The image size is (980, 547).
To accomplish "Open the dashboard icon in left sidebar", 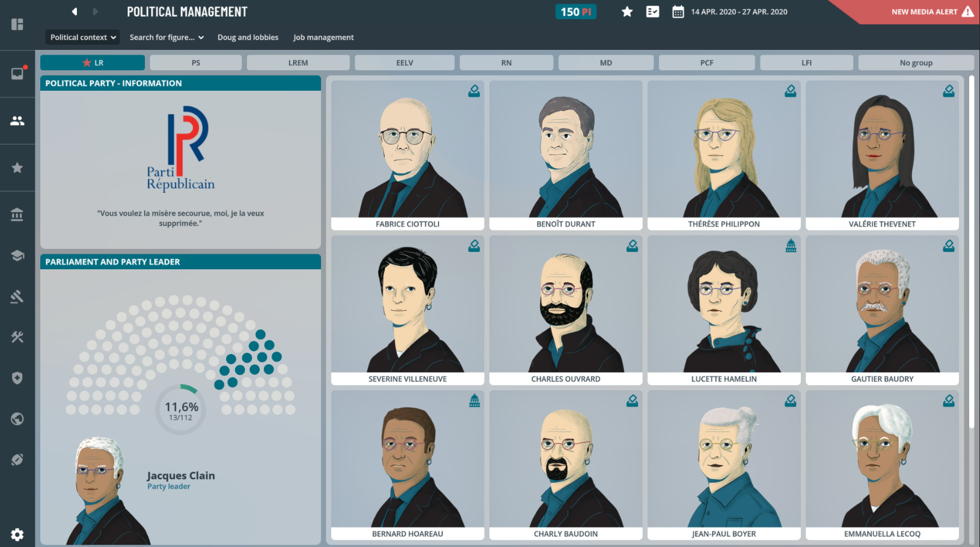I will coord(17,24).
